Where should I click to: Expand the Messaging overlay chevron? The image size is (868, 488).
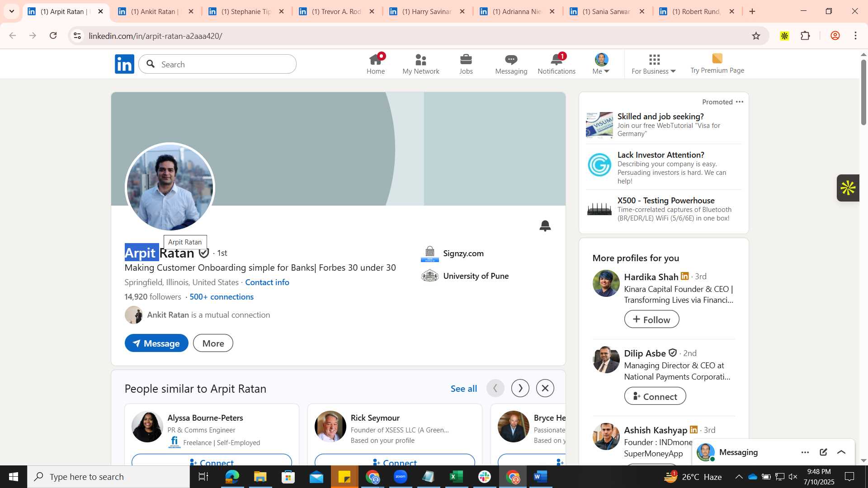pyautogui.click(x=841, y=452)
